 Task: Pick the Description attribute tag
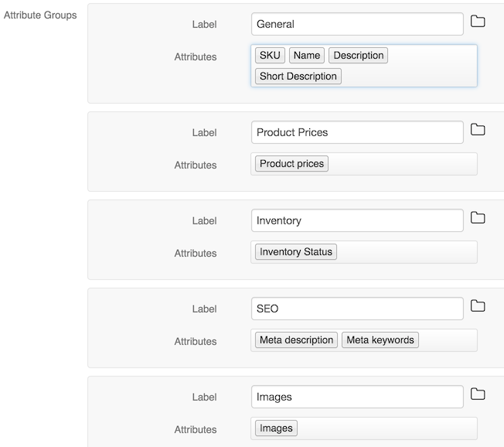358,56
